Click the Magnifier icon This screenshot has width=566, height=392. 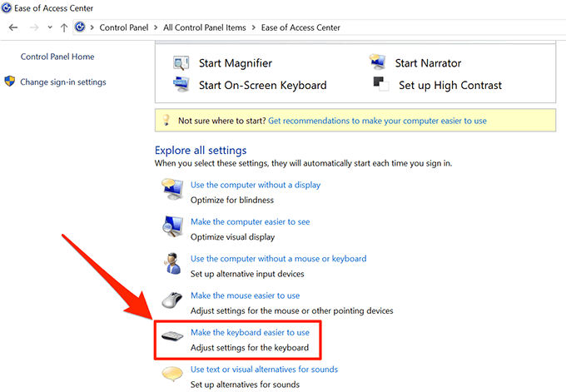[x=181, y=63]
